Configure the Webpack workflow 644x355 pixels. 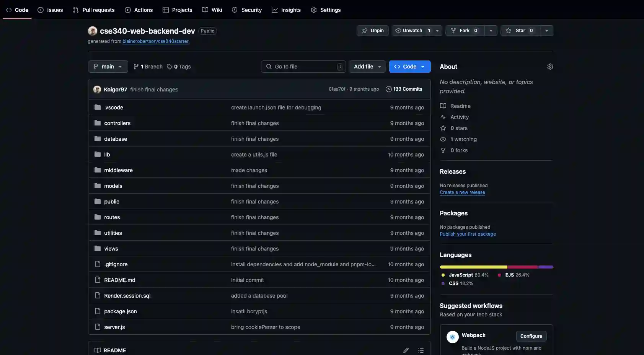(531, 336)
